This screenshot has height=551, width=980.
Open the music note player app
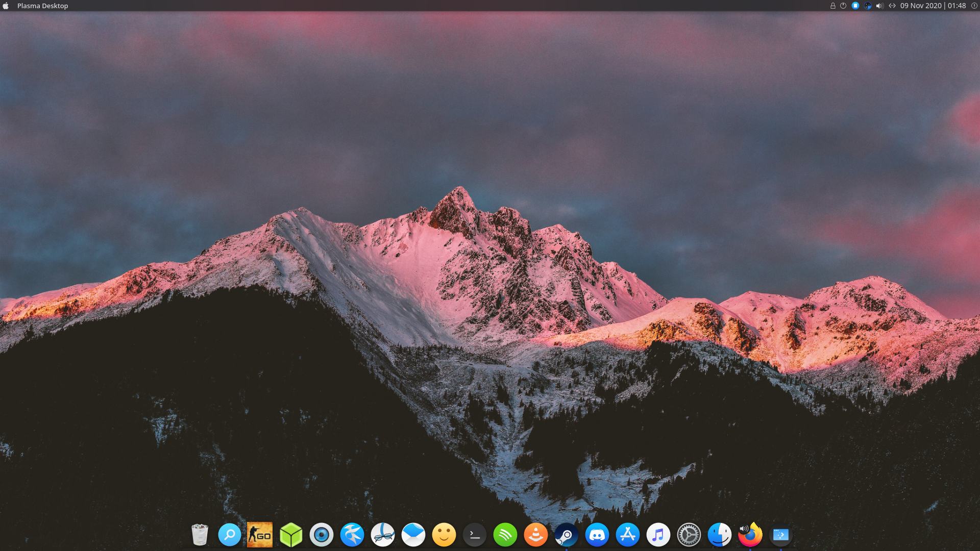658,535
